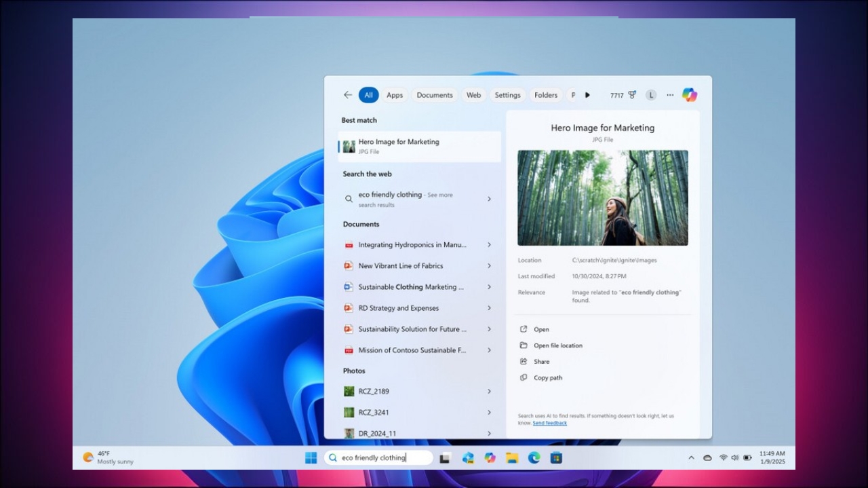Switch to the Documents filter
868x488 pixels.
434,94
